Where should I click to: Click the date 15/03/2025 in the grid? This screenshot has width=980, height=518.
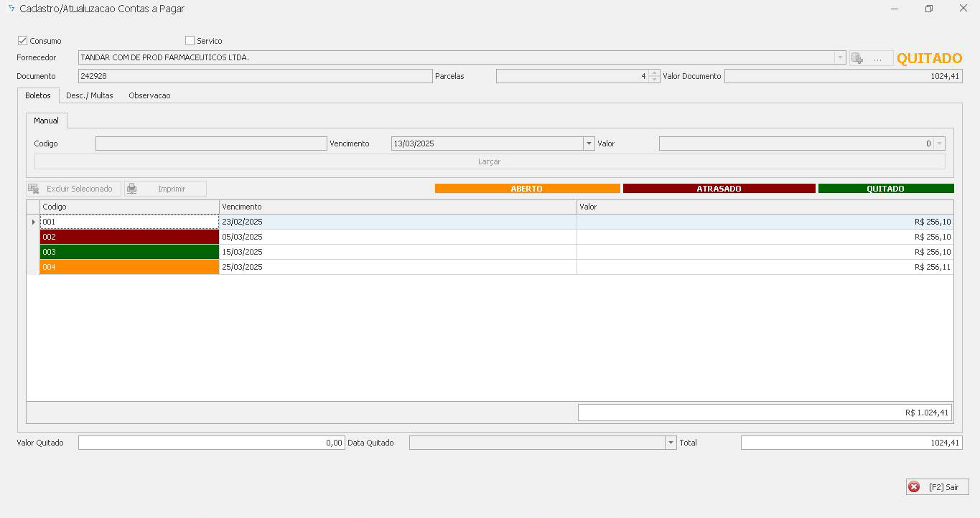pos(243,252)
